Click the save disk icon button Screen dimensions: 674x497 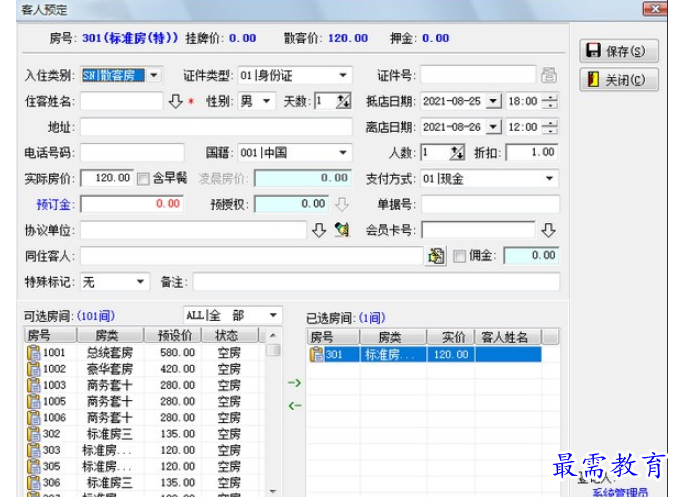click(619, 51)
